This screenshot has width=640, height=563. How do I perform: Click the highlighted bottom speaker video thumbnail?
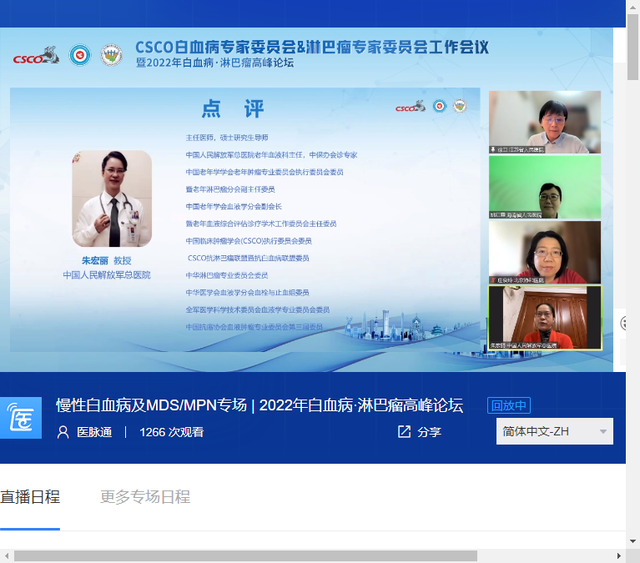click(544, 318)
